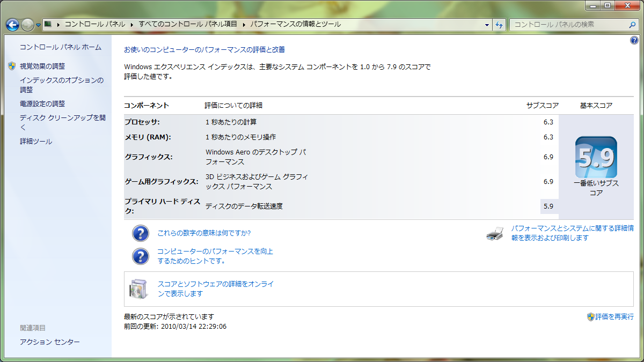Open スコアとソフトウェアの詳細をオンライン link
Image resolution: width=644 pixels, height=362 pixels.
pyautogui.click(x=216, y=289)
